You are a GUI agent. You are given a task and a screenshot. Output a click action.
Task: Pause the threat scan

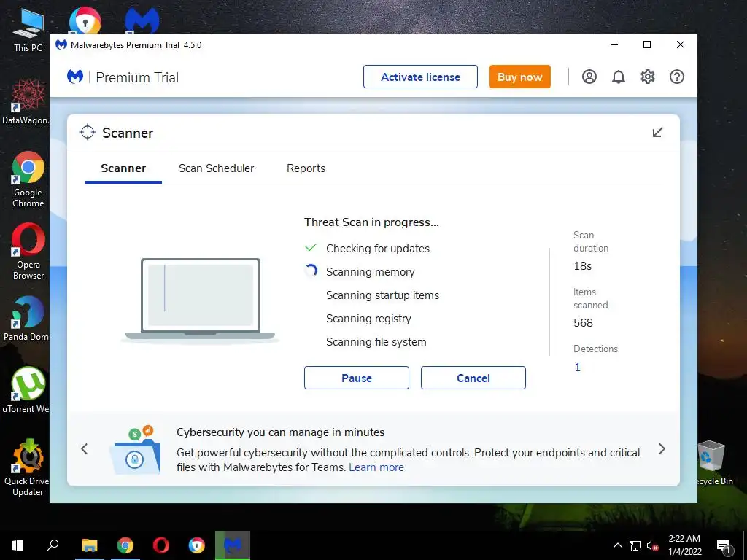(x=356, y=378)
